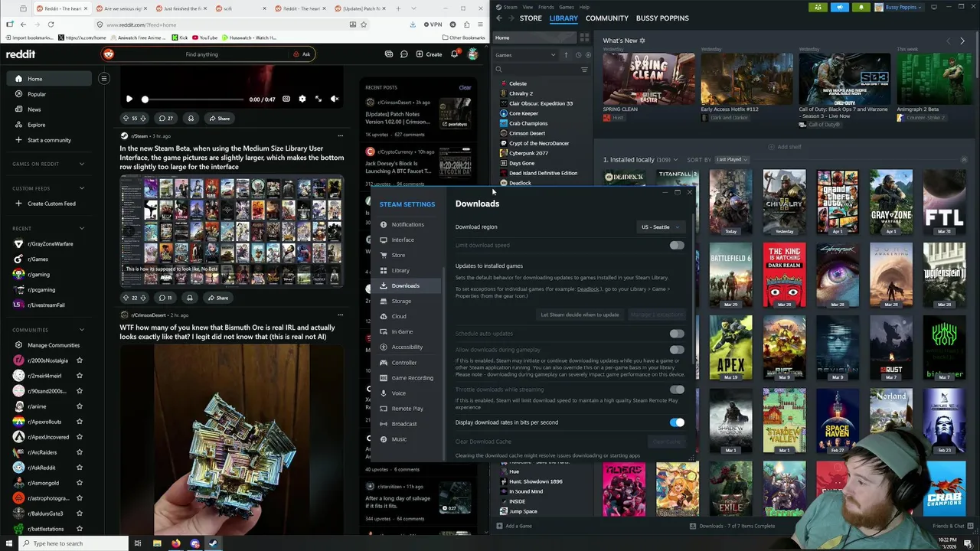The width and height of the screenshot is (980, 551).
Task: Click the What's New gear icon in Steam
Action: pos(642,41)
